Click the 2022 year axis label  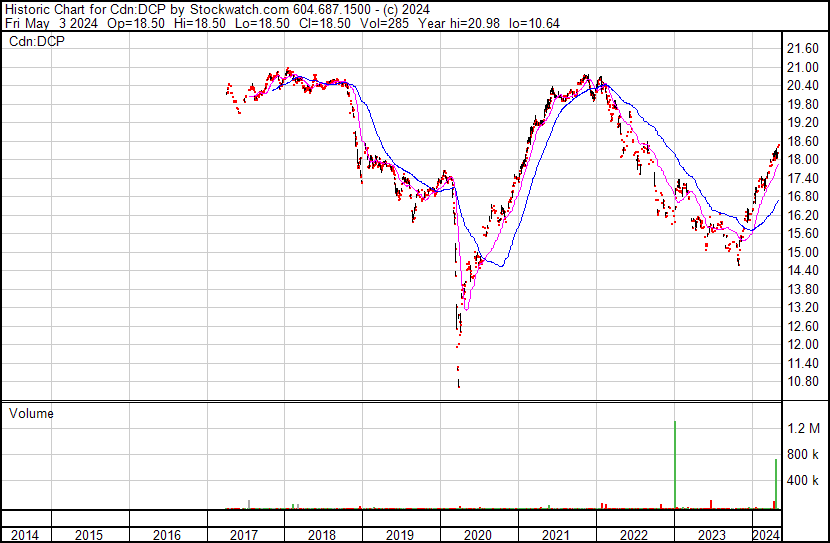tap(634, 535)
